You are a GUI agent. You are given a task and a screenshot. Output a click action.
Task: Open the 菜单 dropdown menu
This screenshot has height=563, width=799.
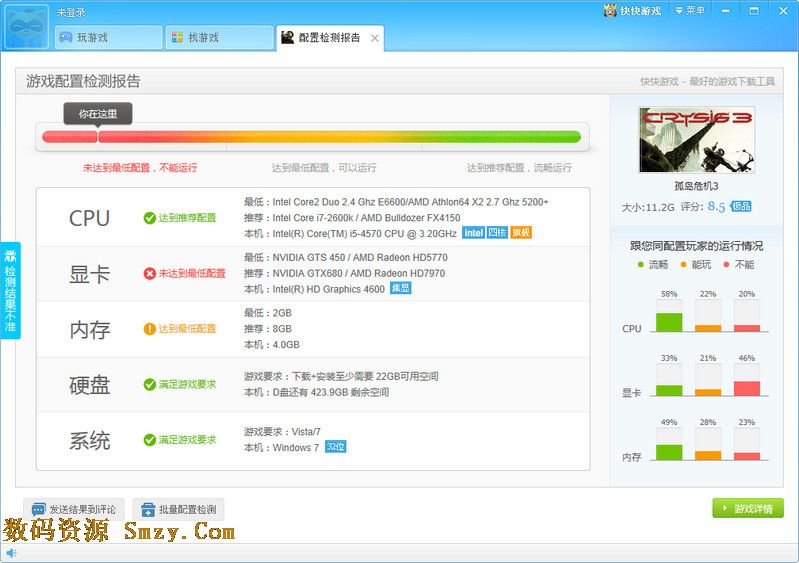pos(691,11)
